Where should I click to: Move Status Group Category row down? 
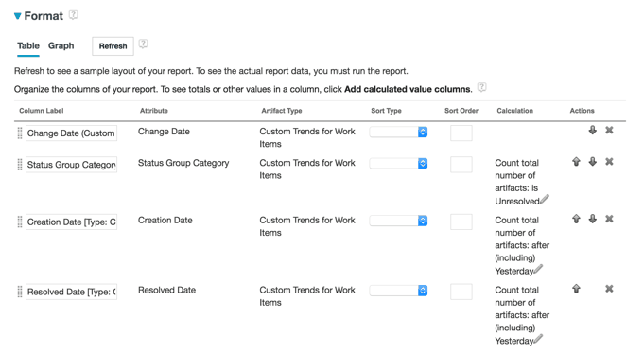click(592, 162)
